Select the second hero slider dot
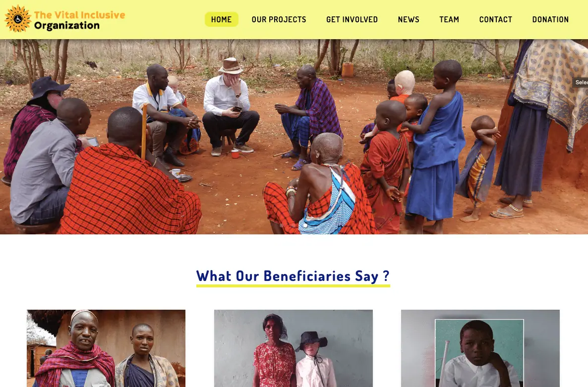 point(294,225)
